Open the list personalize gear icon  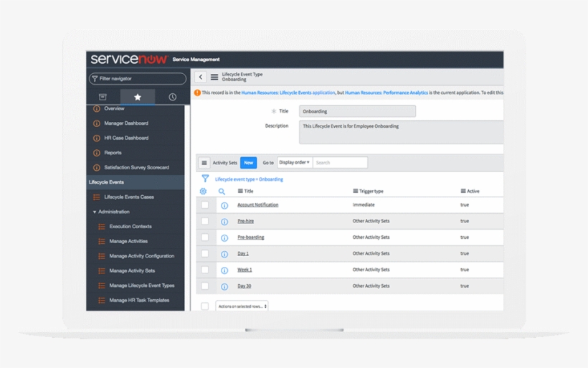click(203, 192)
